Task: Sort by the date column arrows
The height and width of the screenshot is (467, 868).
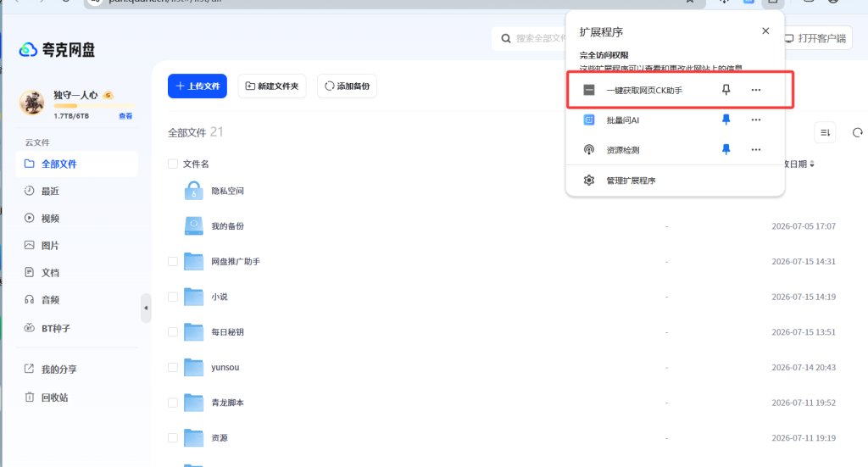Action: click(x=812, y=164)
